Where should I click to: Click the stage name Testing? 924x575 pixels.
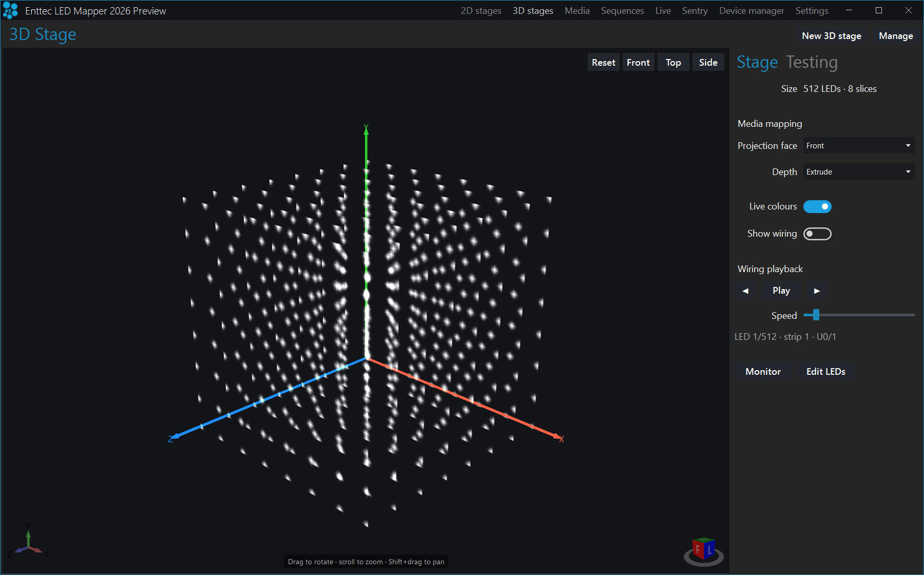point(812,62)
